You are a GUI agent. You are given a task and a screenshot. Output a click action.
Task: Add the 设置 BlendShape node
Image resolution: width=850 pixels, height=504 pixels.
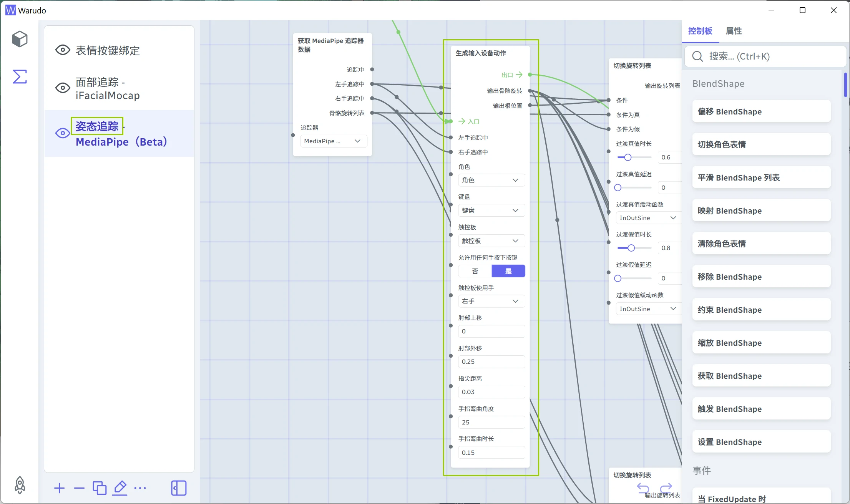pos(761,442)
